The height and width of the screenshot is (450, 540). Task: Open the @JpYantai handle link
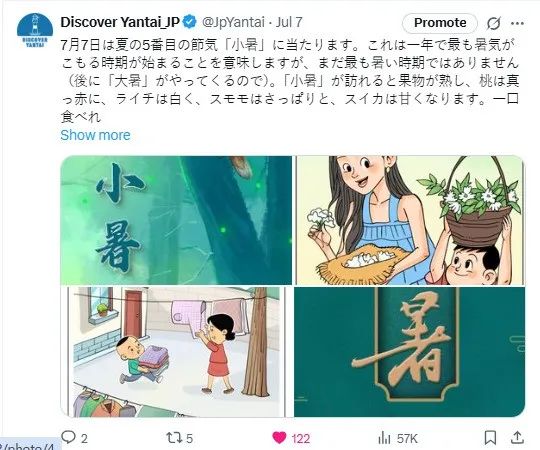pyautogui.click(x=233, y=22)
